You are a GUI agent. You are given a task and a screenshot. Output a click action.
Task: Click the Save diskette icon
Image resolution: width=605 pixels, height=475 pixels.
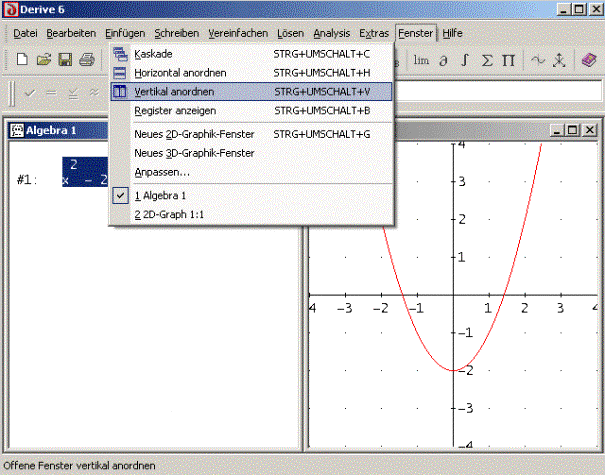click(65, 60)
